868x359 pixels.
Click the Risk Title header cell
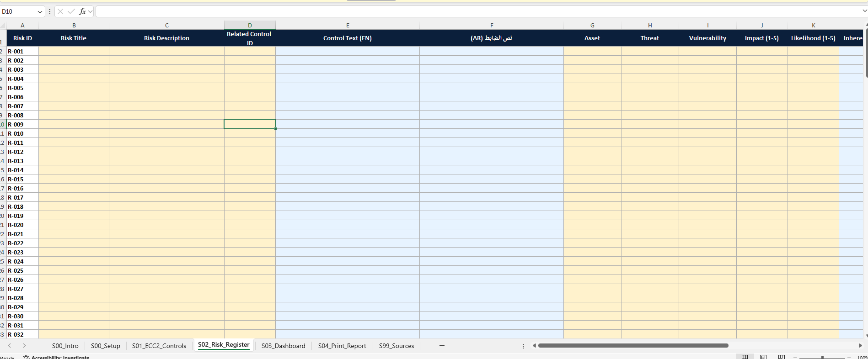pos(74,38)
